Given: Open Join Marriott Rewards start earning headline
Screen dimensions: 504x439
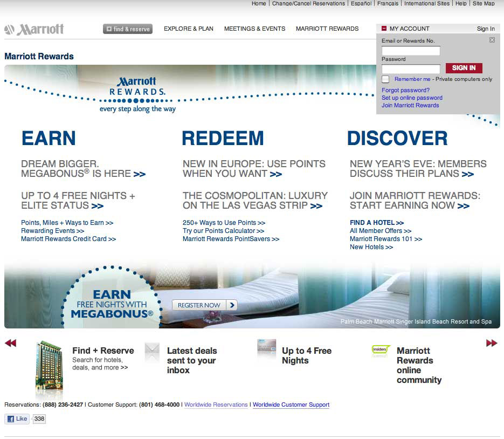Looking at the screenshot, I should 415,201.
